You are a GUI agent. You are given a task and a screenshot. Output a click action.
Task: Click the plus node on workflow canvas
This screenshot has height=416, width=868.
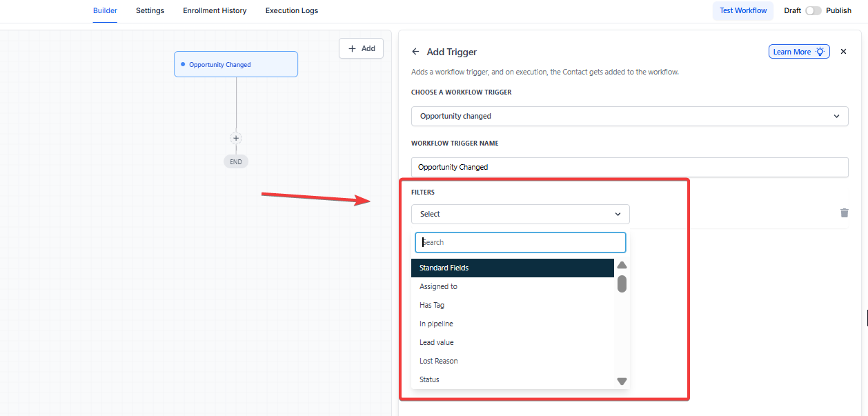point(236,138)
